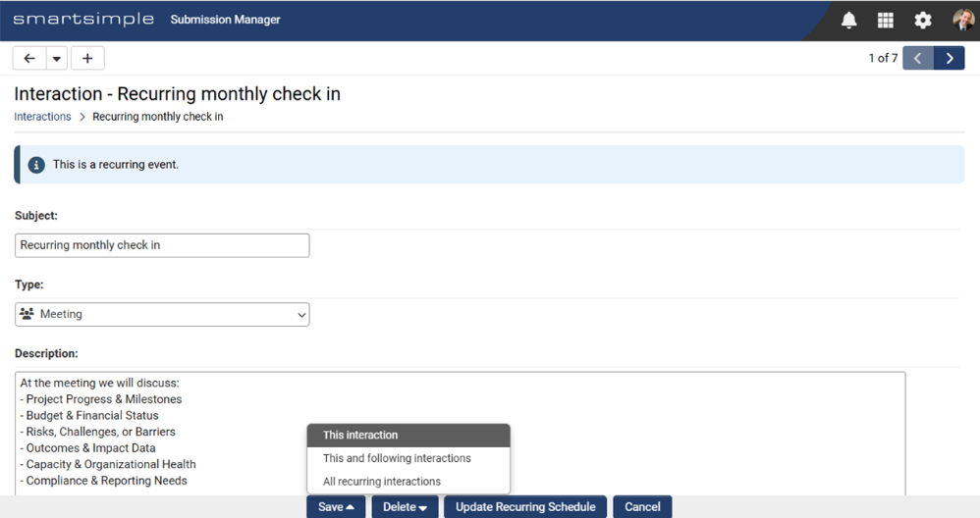Open the Delete dropdown button
Image resolution: width=980 pixels, height=518 pixels.
[x=405, y=507]
